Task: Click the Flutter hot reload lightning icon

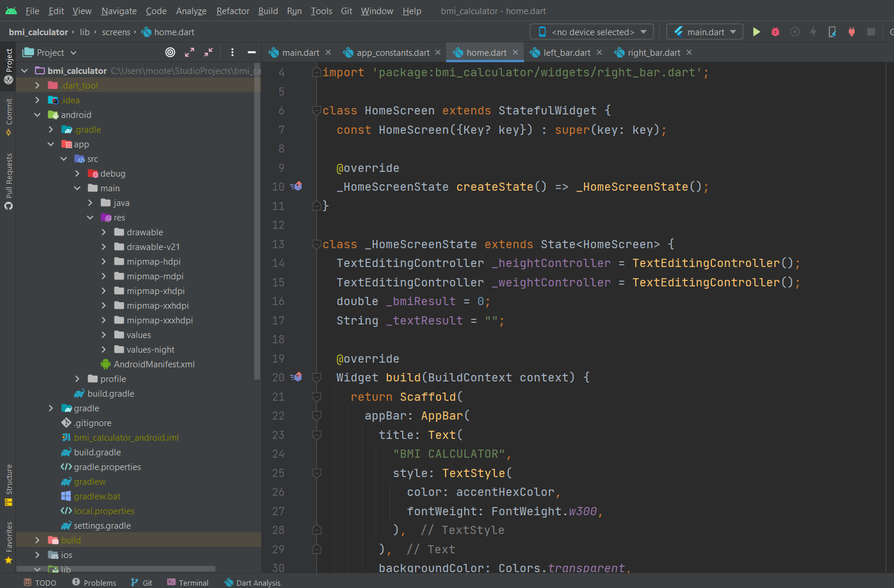Action: click(813, 32)
